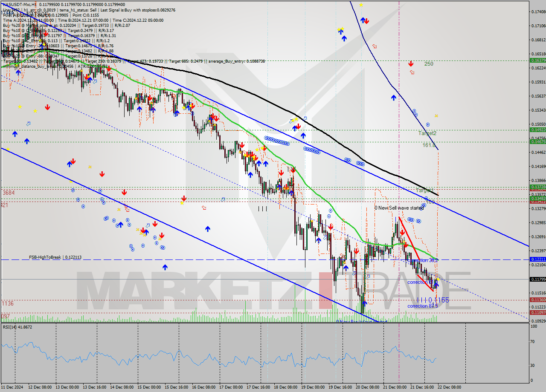The width and height of the screenshot is (546, 392).
Task: Click the green 250 level label
Action: click(429, 64)
